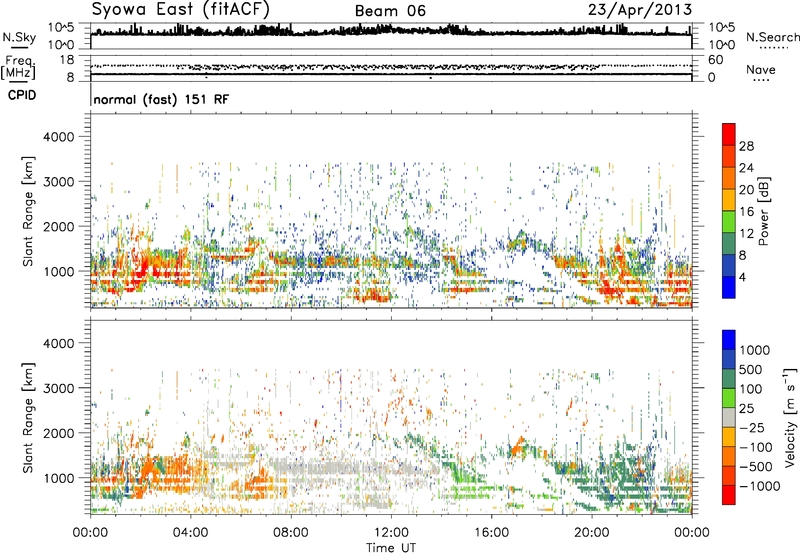Click the '60' tick on the Nave axis

716,60
